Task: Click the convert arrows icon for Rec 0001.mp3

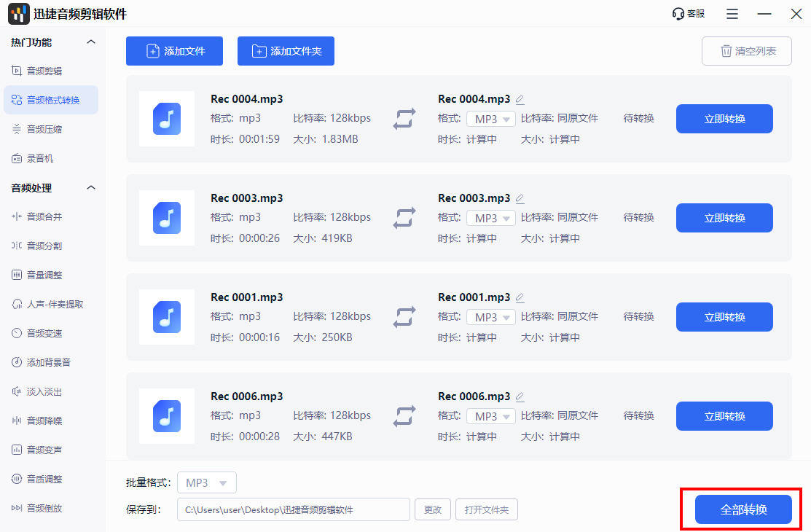Action: [404, 317]
